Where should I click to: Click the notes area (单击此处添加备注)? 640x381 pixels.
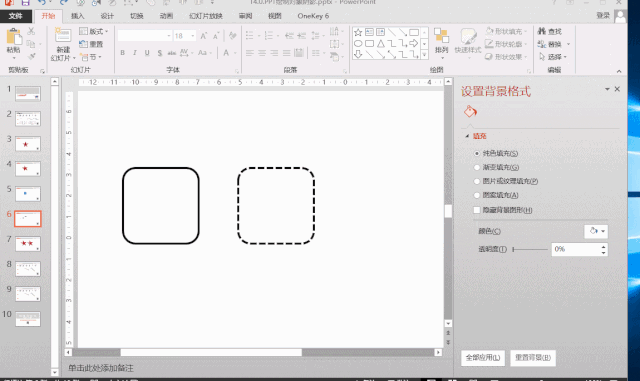pyautogui.click(x=101, y=368)
